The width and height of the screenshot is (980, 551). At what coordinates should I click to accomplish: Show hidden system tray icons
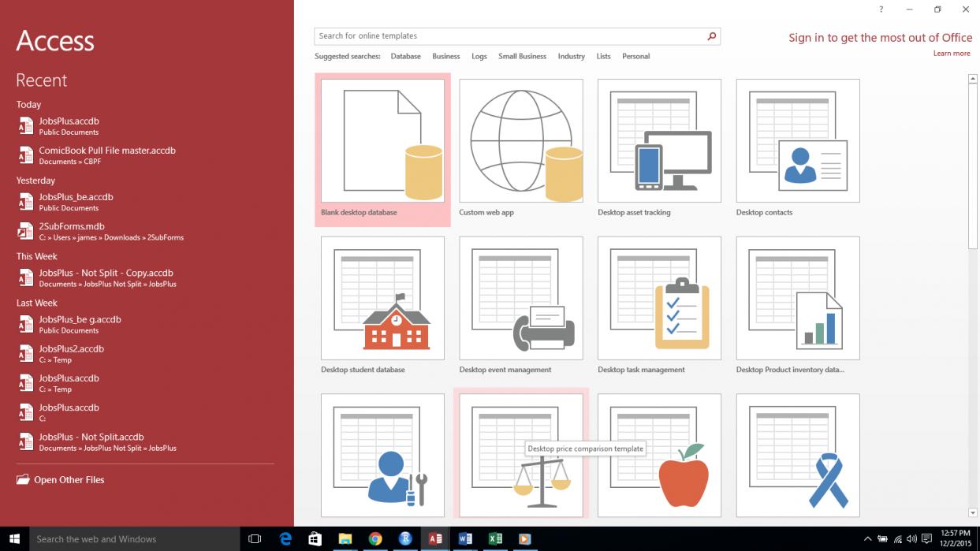tap(868, 539)
